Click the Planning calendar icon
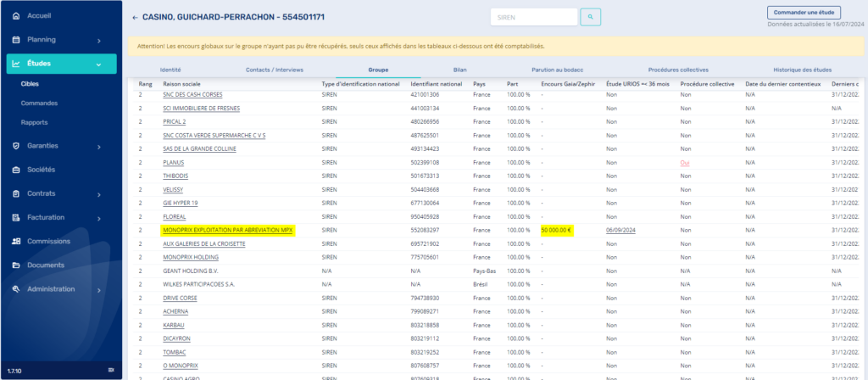This screenshot has height=380, width=868. pyautogui.click(x=16, y=40)
